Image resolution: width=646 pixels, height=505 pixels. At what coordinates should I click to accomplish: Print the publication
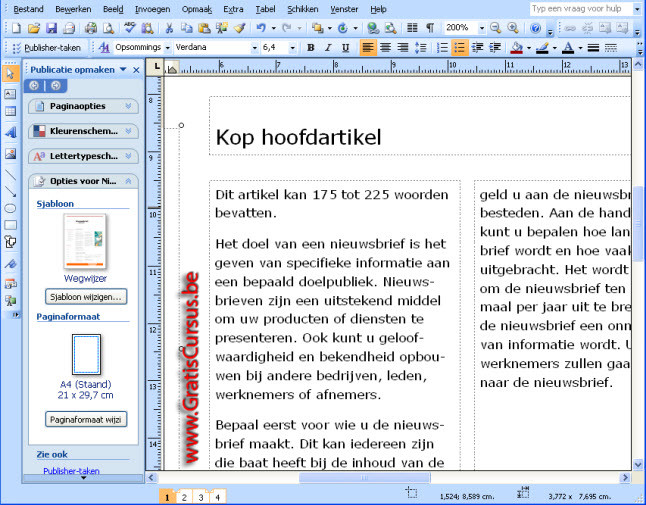point(91,28)
